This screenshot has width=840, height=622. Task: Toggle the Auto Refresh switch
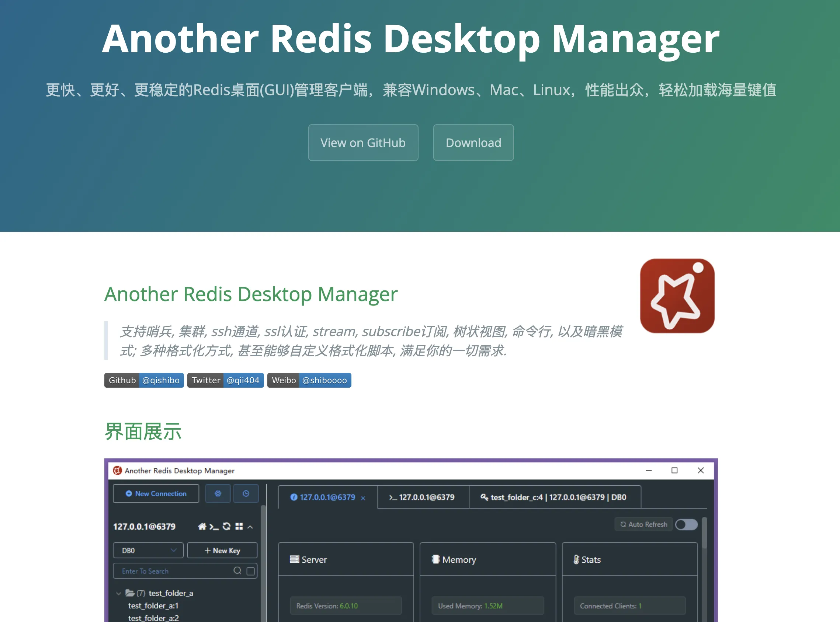tap(686, 524)
